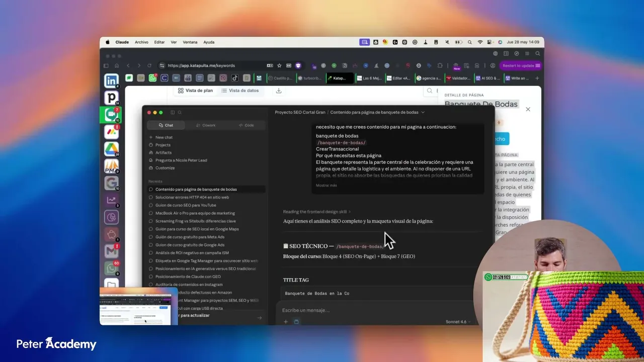Open chat Posicionamiento en IA generativa versus SEO
Screen dimensions: 644x362
point(206,268)
